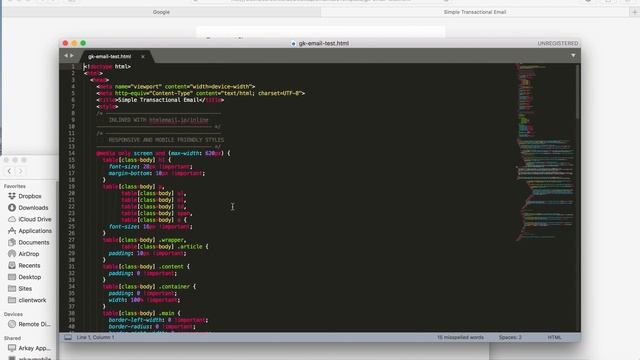Click the Sublime Text minimap
The width and height of the screenshot is (640, 360).
coord(545,151)
